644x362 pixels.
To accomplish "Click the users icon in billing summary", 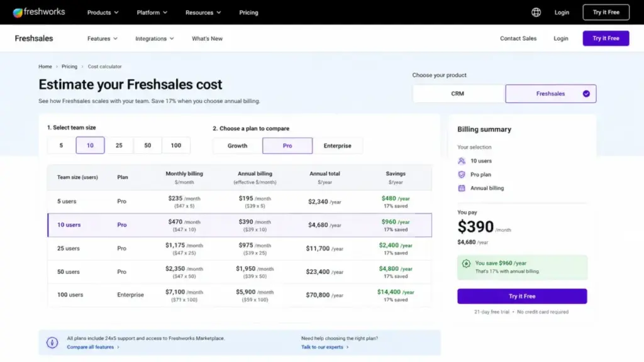I will (x=462, y=161).
